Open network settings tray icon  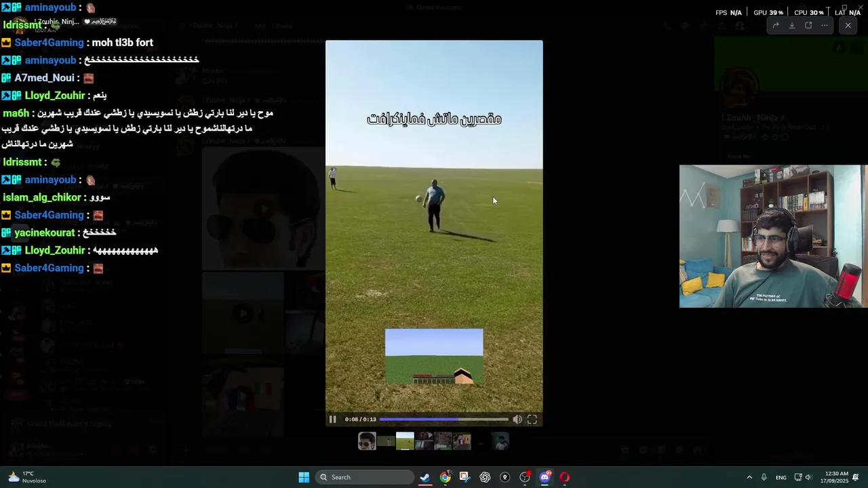(798, 477)
